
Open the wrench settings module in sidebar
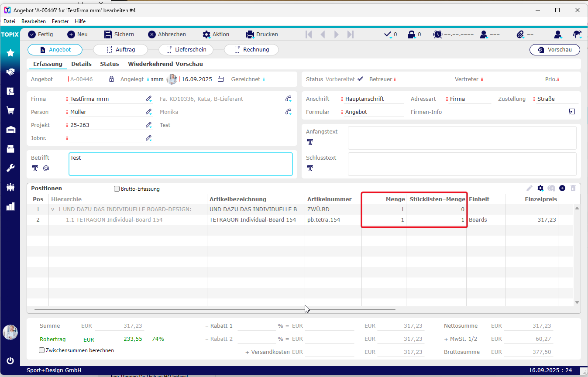10,168
